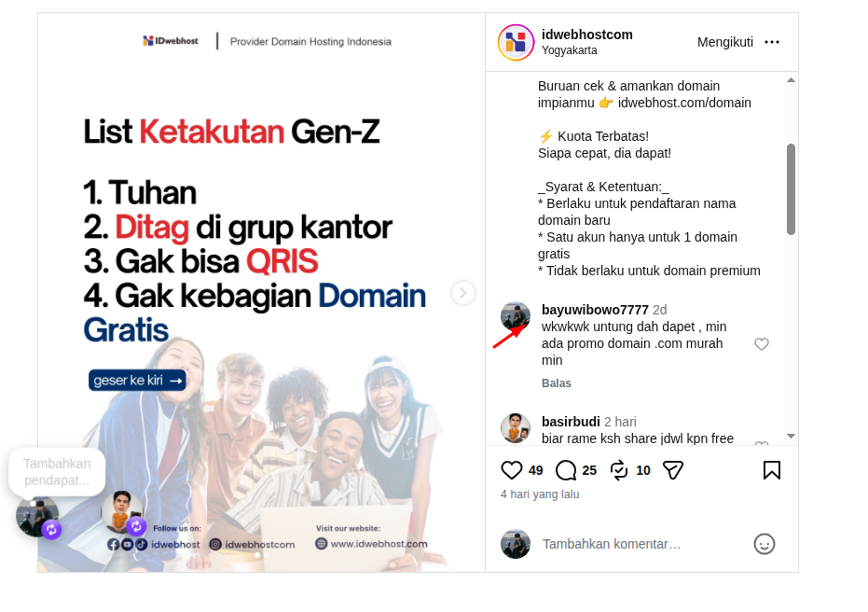
Task: Share post with the paper plane icon
Action: (x=673, y=470)
